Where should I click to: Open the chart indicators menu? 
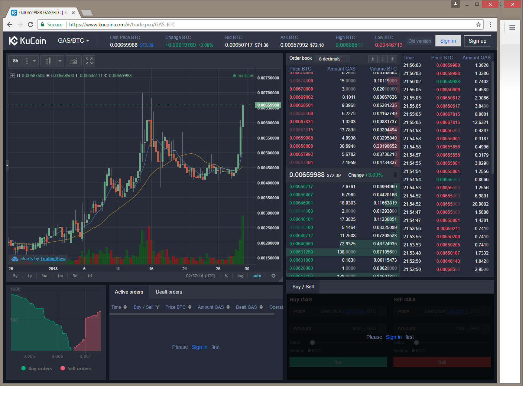(74, 61)
